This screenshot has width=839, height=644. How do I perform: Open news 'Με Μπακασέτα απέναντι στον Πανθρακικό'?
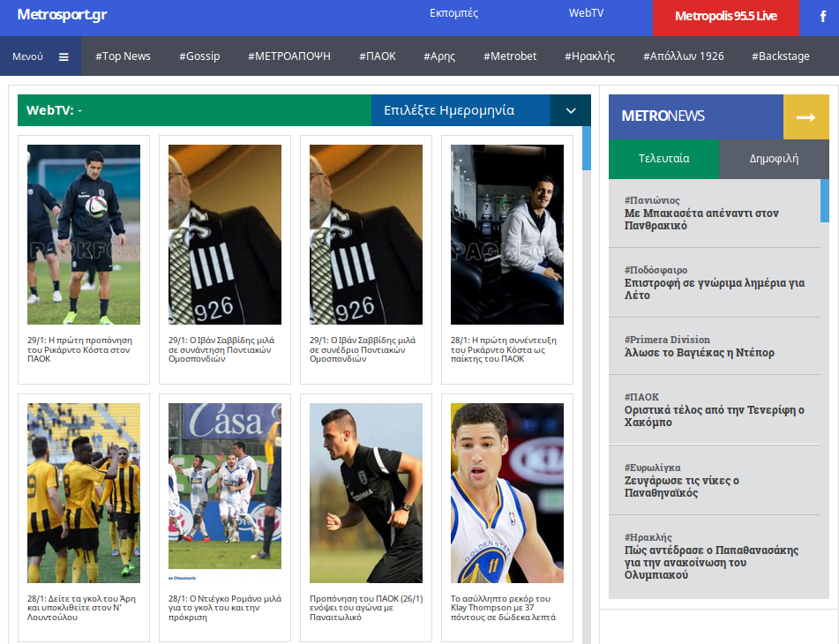click(x=701, y=220)
